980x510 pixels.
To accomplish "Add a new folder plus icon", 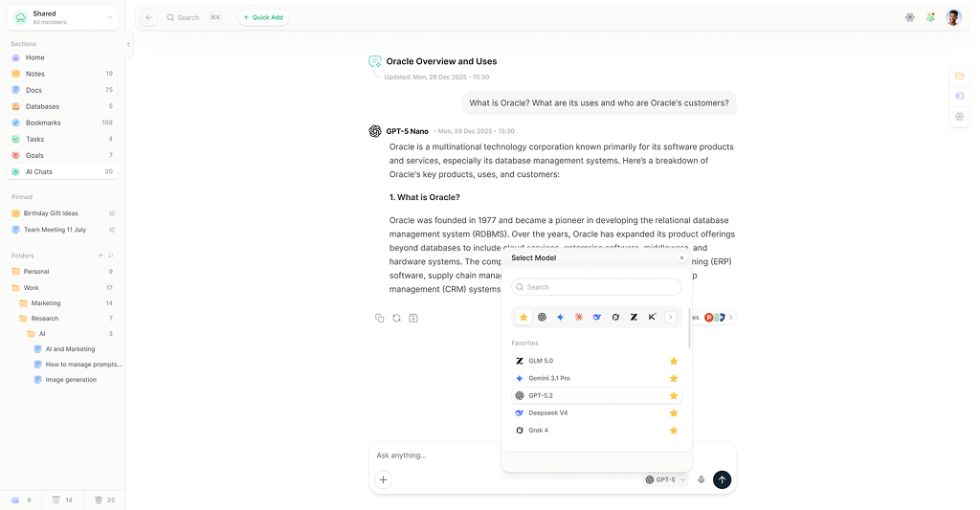I will click(x=100, y=255).
